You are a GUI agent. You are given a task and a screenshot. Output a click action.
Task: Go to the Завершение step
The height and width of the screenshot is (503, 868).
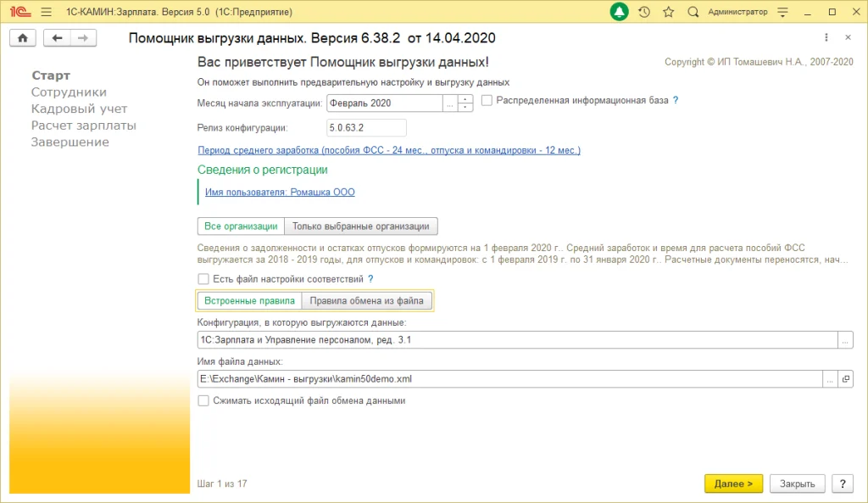coord(70,142)
